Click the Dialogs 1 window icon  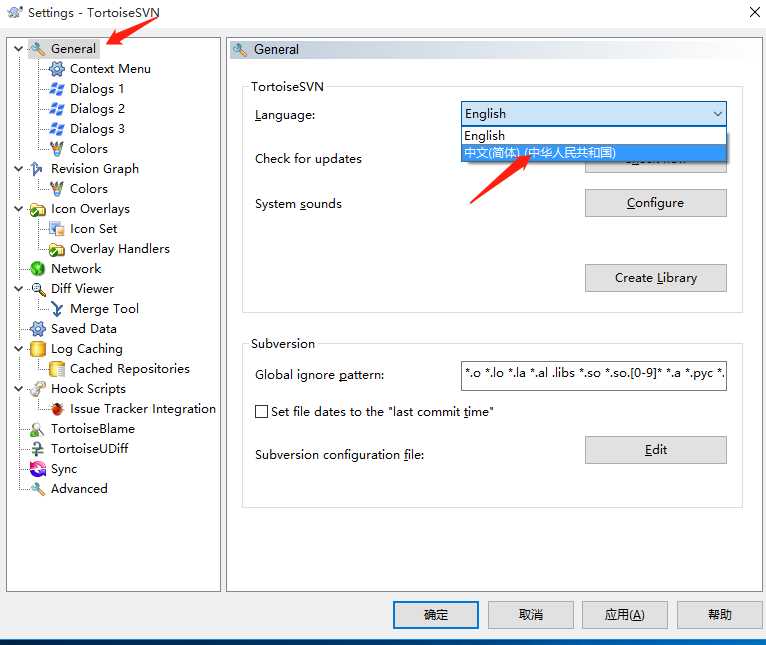click(x=57, y=89)
